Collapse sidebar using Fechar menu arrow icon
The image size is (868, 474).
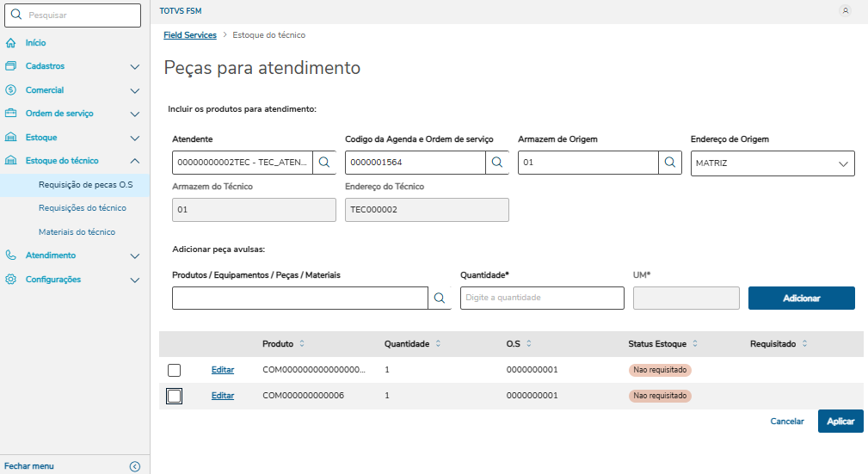tap(135, 466)
